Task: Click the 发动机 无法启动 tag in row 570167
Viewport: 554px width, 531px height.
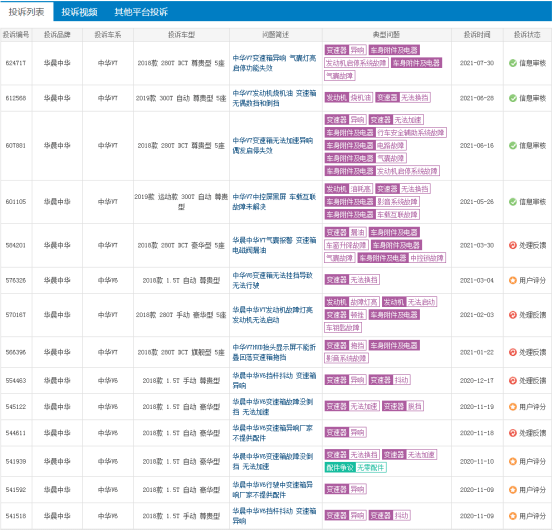Action: tap(410, 302)
